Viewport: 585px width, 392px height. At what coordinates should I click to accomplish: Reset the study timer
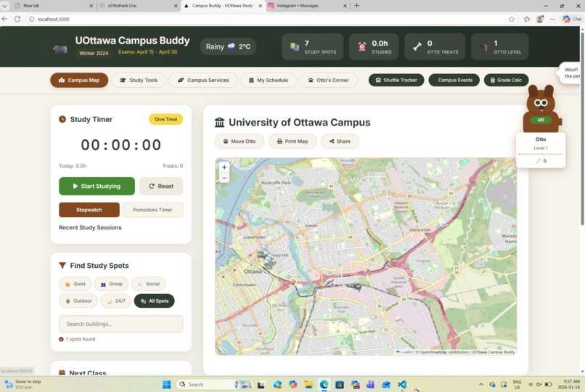161,186
